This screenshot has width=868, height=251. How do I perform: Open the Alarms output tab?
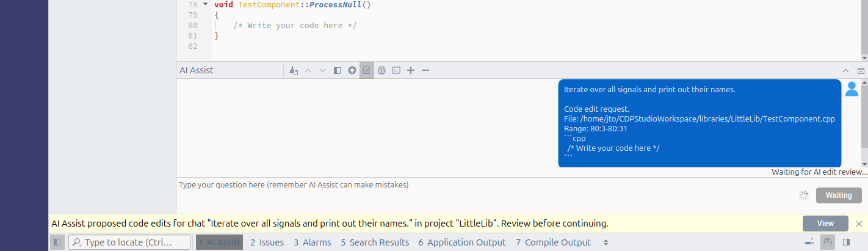(x=312, y=242)
